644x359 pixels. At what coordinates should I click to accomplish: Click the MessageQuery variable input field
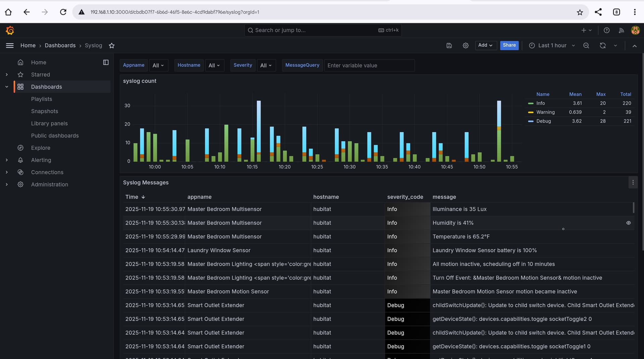pyautogui.click(x=369, y=65)
